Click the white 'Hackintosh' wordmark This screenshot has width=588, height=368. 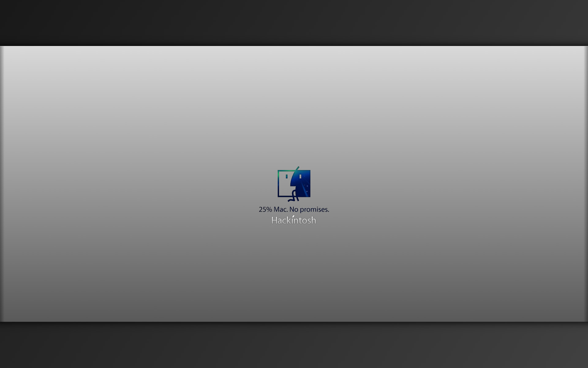point(294,220)
